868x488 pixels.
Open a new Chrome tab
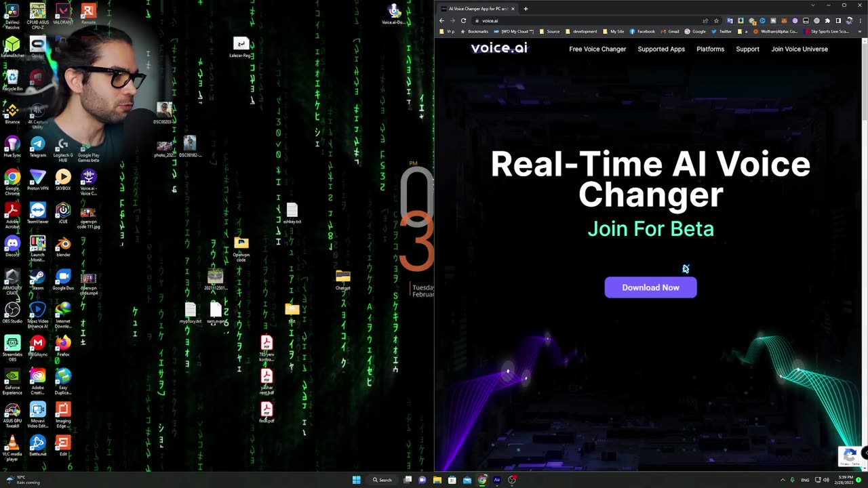tap(526, 9)
